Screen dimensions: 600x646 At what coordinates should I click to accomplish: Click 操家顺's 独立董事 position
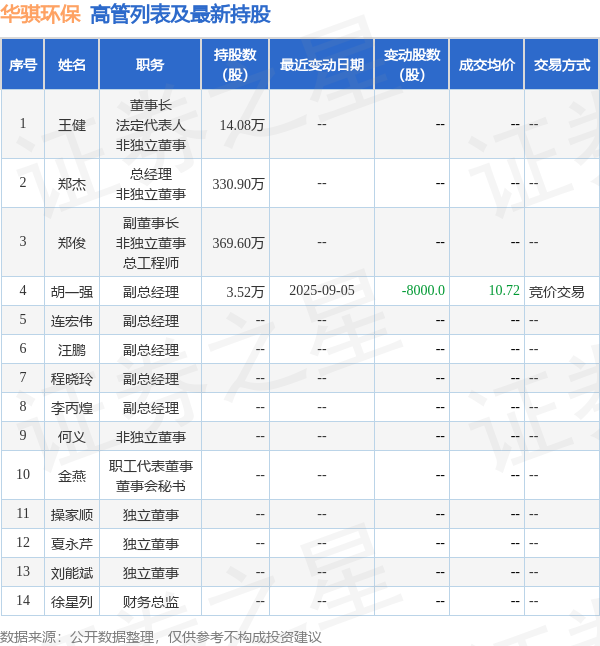[151, 515]
